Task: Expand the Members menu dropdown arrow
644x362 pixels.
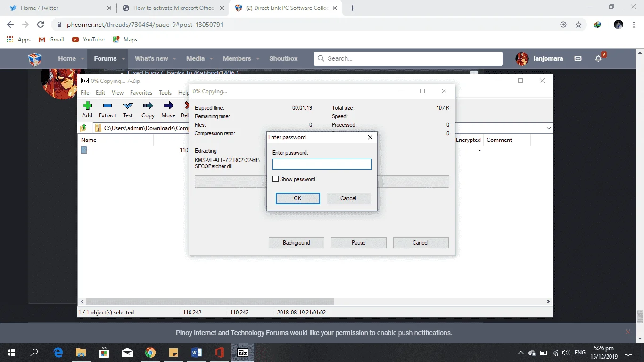Action: 258,59
